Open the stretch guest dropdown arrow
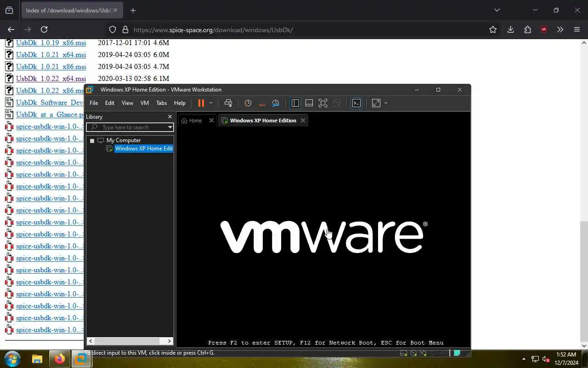The height and width of the screenshot is (368, 588). [386, 103]
